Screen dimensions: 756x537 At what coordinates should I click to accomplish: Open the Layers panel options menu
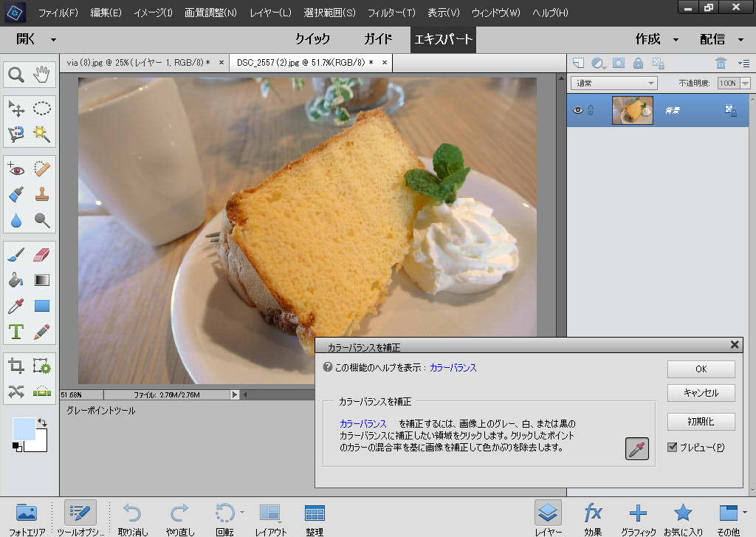coord(743,64)
